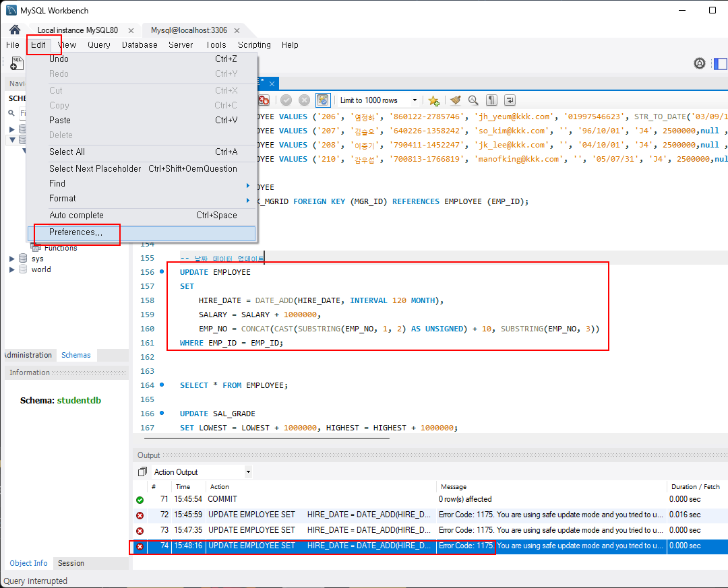
Task: Click the studentdb schema name
Action: 79,401
